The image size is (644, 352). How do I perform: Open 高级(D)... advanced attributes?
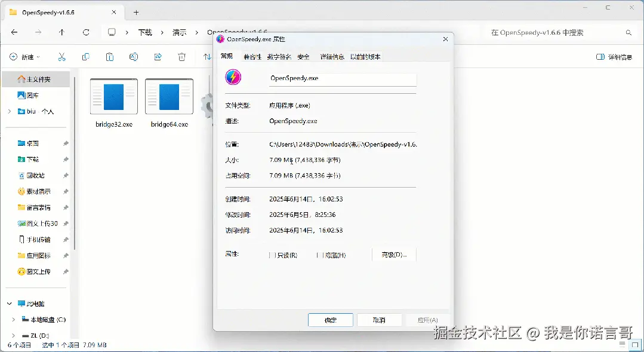coord(394,255)
